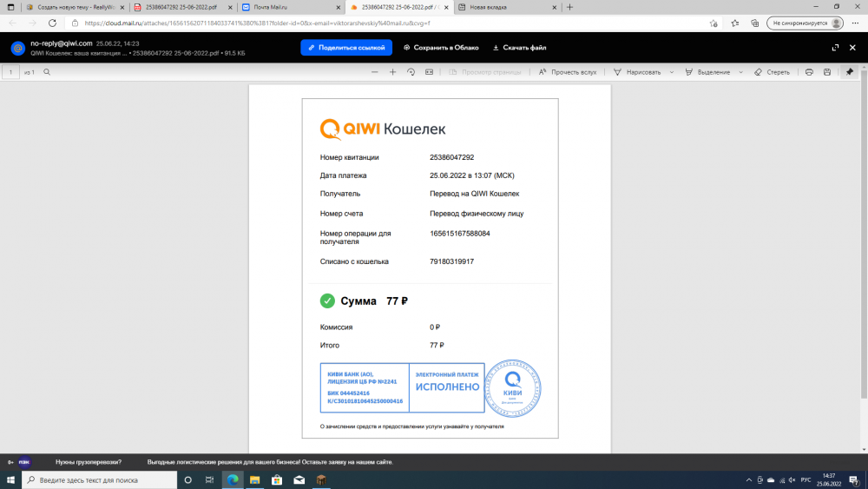Show hidden tray icons chevron

click(x=749, y=480)
